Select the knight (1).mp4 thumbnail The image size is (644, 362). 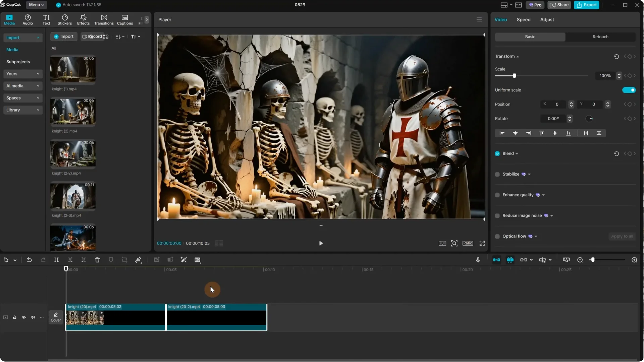coord(72,69)
